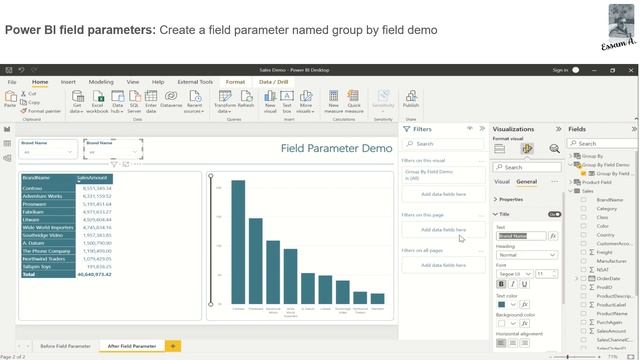Viewport: 640px width, 360px height.
Task: Click the Text color swatch
Action: (x=502, y=304)
